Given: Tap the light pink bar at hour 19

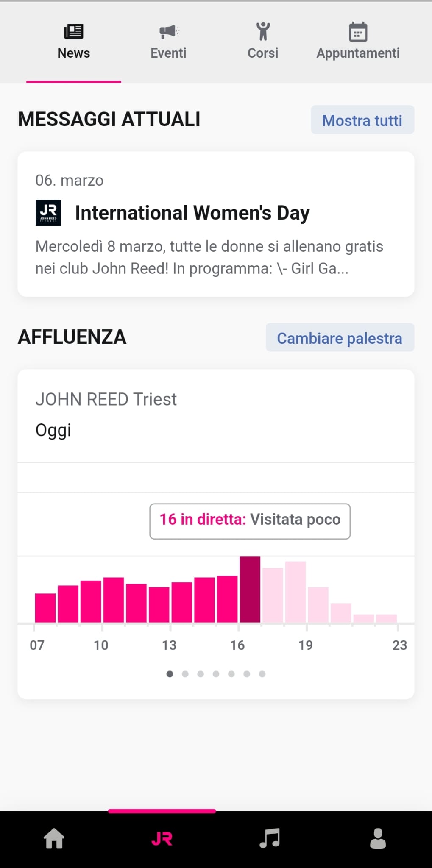Looking at the screenshot, I should (x=318, y=605).
